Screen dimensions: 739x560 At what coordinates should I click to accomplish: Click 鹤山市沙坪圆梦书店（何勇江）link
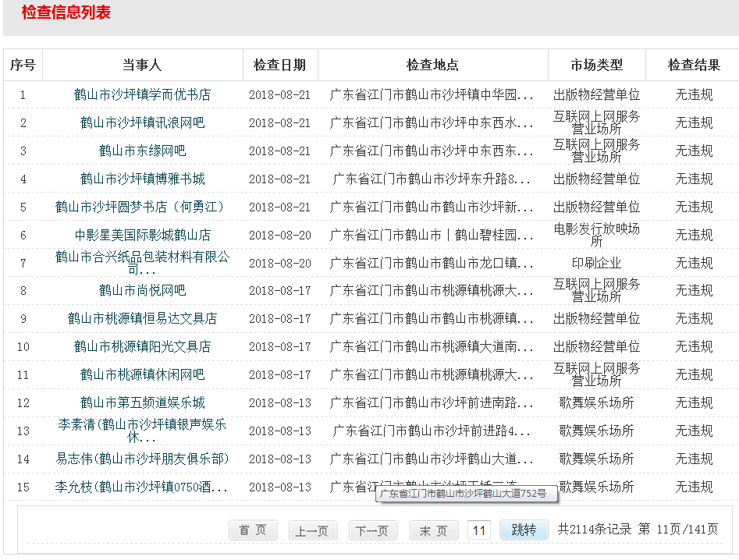tap(142, 207)
